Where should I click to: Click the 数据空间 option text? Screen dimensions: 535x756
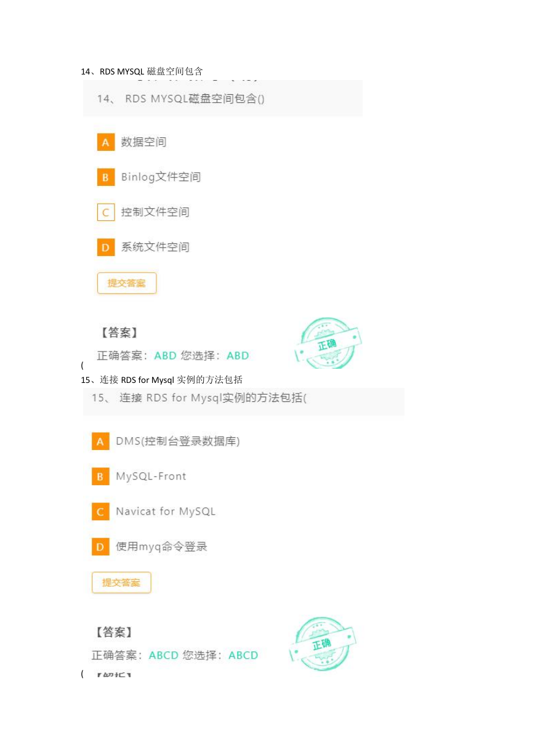(143, 142)
